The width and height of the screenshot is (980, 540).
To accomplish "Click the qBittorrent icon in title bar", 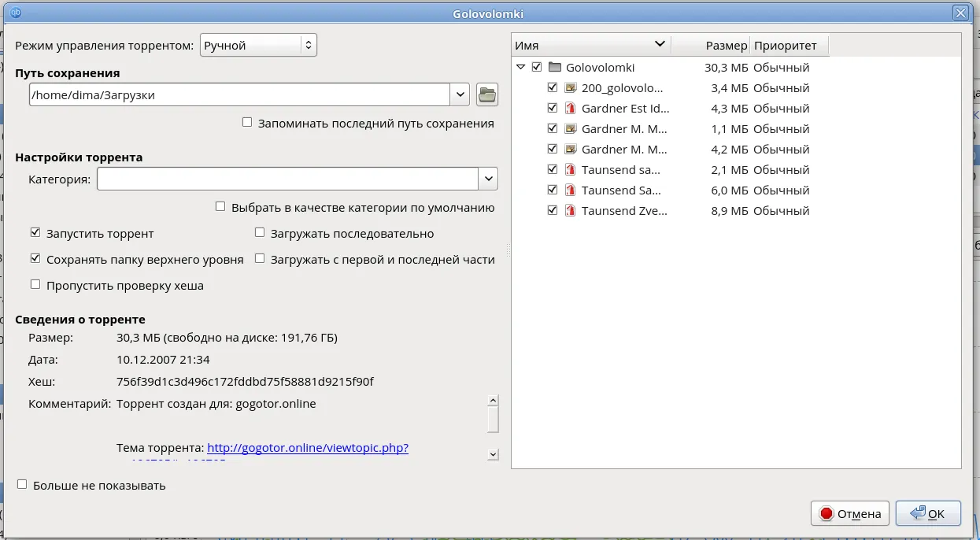I will click(15, 13).
